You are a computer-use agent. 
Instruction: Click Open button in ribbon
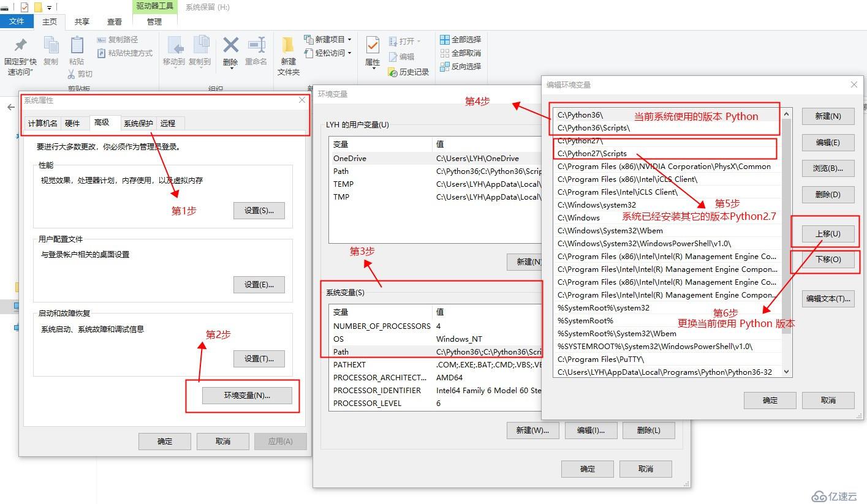[405, 42]
